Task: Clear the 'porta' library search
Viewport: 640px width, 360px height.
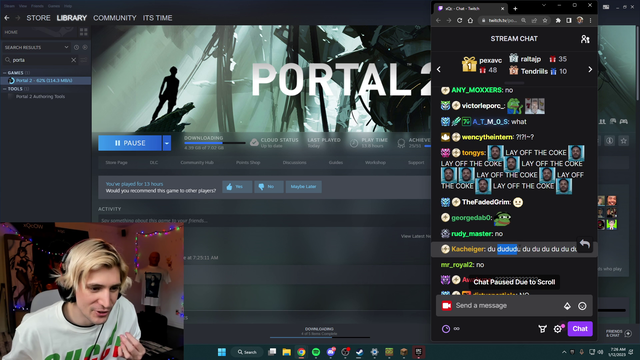Action: tap(73, 60)
